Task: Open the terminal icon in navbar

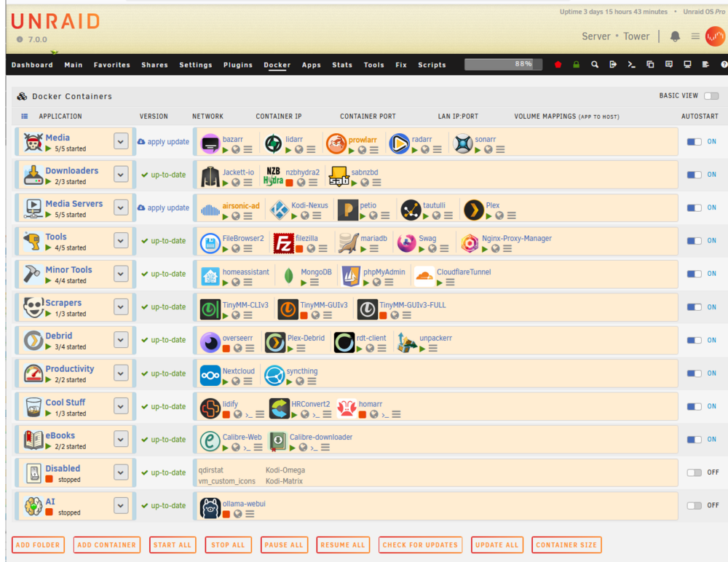Action: point(631,65)
